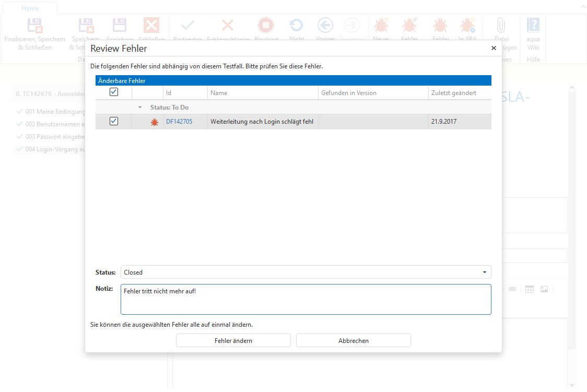Viewport: 587px width, 392px height.
Task: Click the red Schließen X ribbon icon
Action: pos(151,25)
